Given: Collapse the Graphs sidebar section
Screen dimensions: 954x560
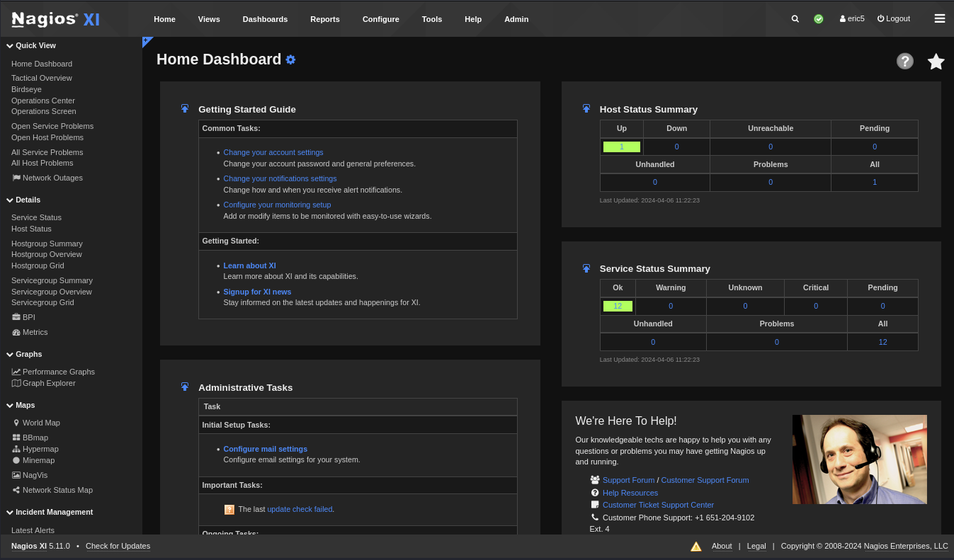Looking at the screenshot, I should pos(24,354).
